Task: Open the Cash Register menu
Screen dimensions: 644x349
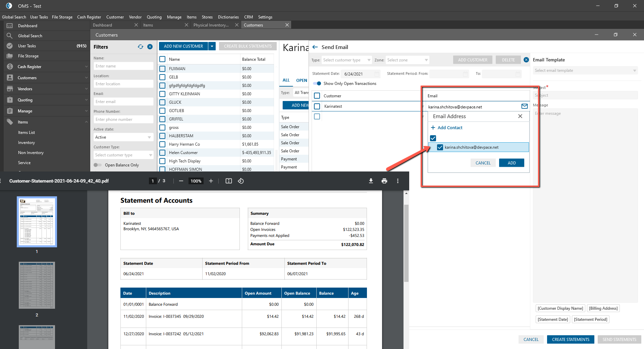Action: pos(89,17)
